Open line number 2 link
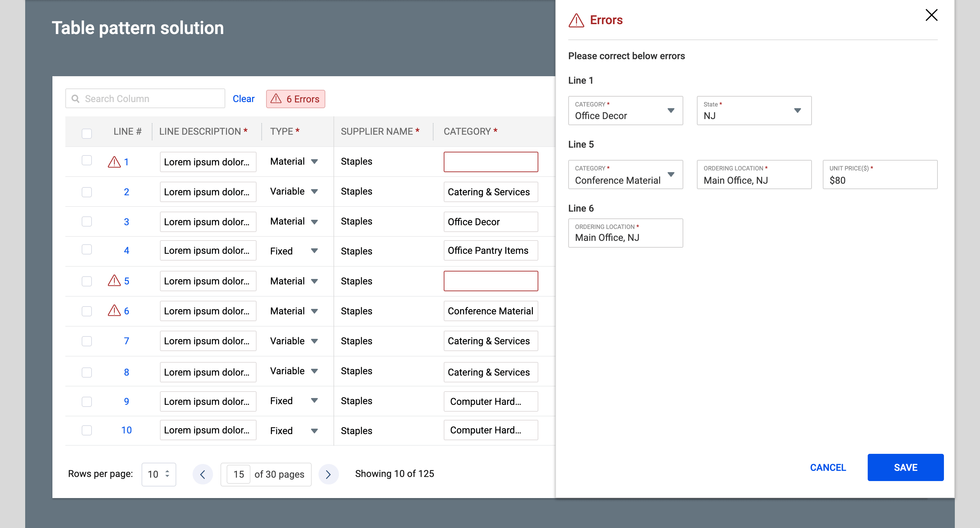980x528 pixels. [126, 192]
